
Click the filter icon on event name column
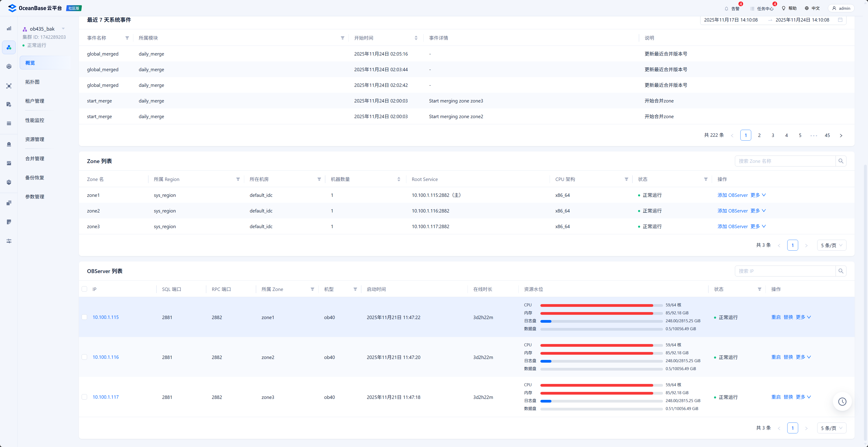(127, 38)
